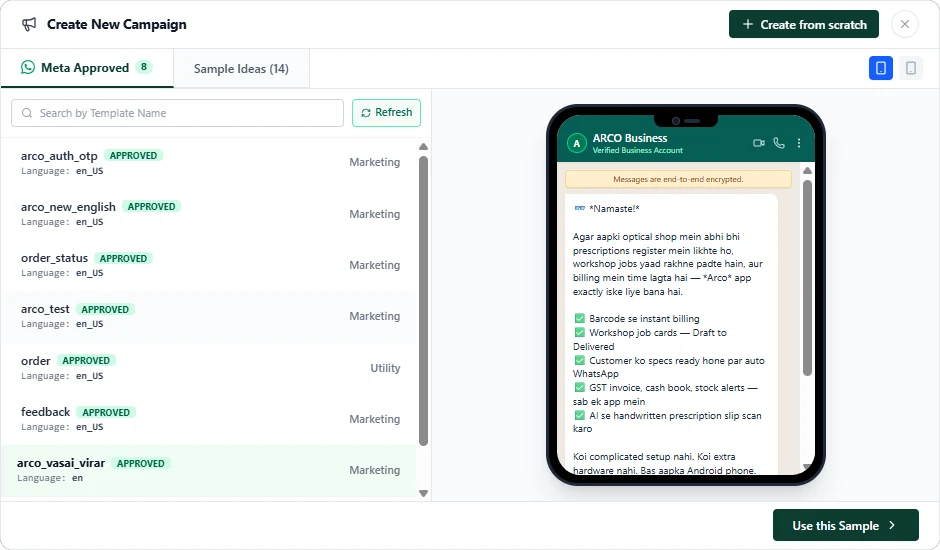
Task: Select the arco_test template
Action: (x=208, y=316)
